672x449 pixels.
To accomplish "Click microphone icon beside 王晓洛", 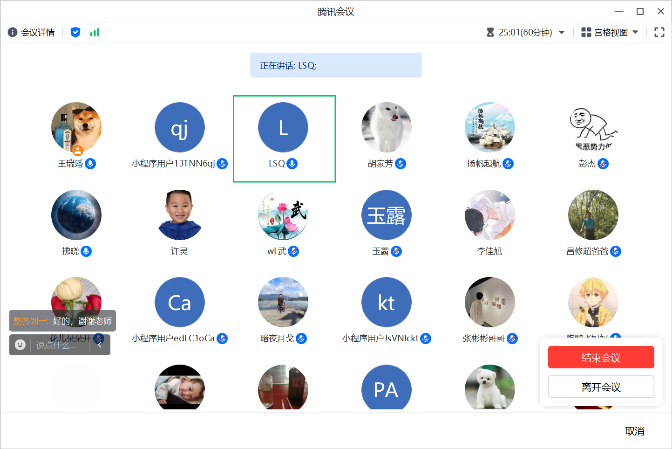I will click(x=90, y=163).
